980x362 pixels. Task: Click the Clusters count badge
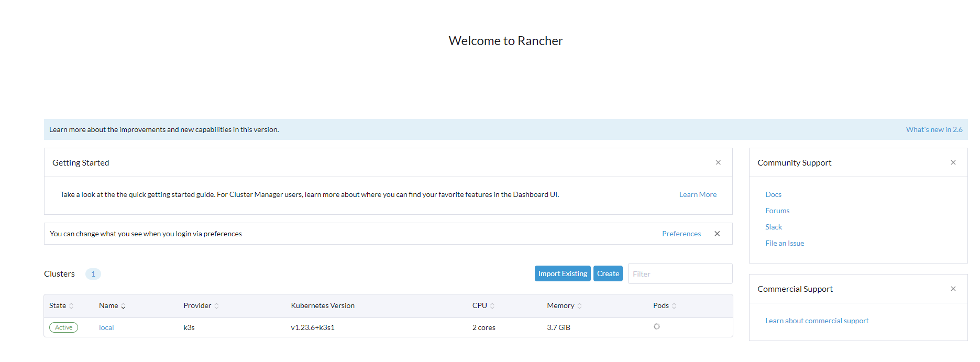pos(93,274)
